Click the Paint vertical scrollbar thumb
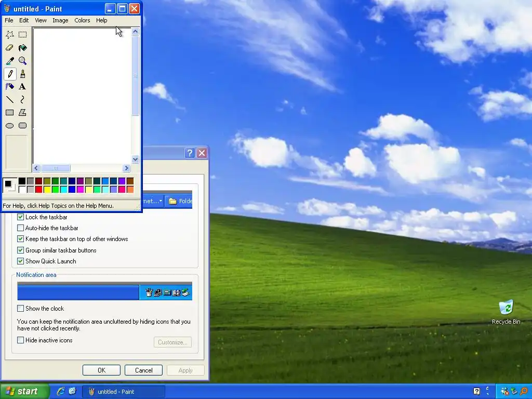The width and height of the screenshot is (532, 399). 135,76
